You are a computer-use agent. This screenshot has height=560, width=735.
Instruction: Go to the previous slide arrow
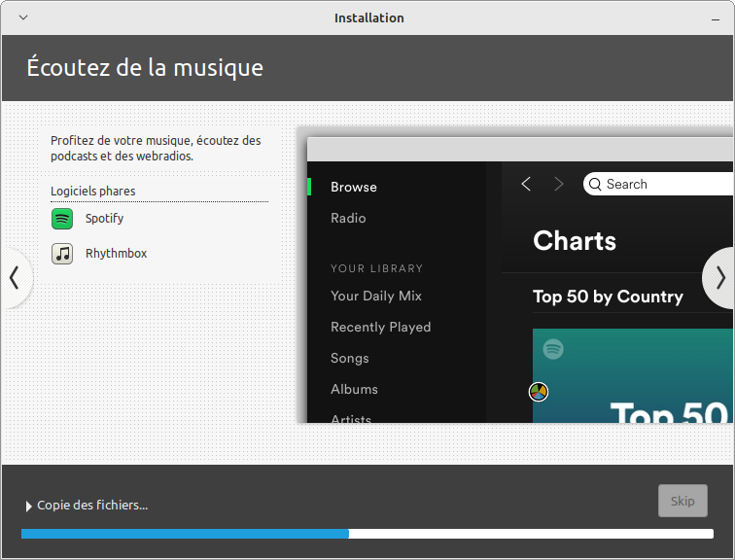(x=14, y=278)
